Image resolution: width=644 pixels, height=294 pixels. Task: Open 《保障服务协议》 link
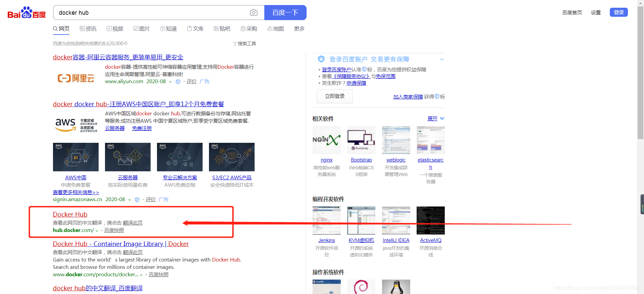tap(352, 76)
